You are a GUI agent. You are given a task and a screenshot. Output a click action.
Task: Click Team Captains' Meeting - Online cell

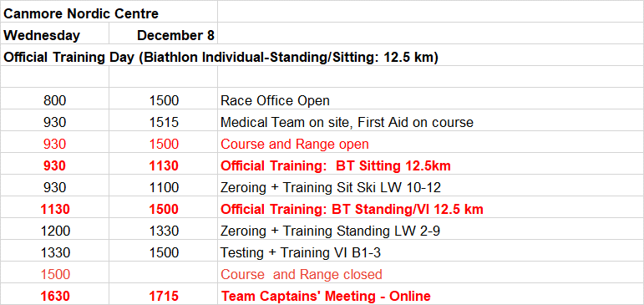pyautogui.click(x=430, y=296)
